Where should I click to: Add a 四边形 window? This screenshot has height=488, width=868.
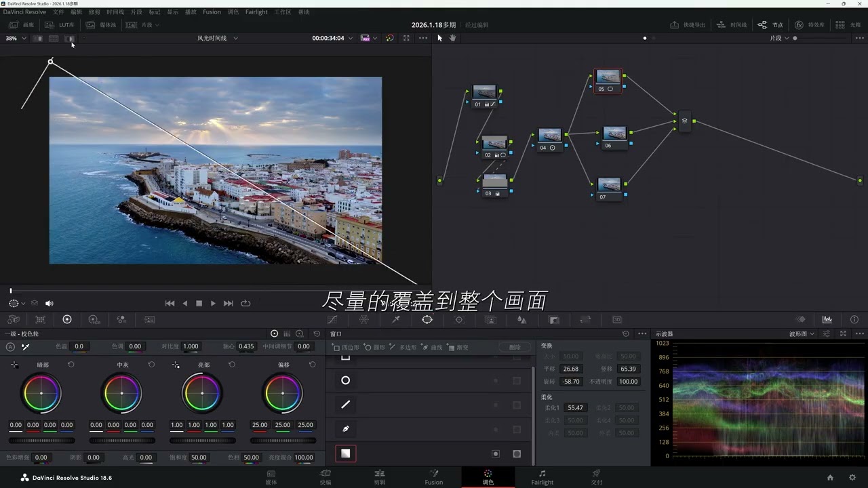pyautogui.click(x=347, y=347)
